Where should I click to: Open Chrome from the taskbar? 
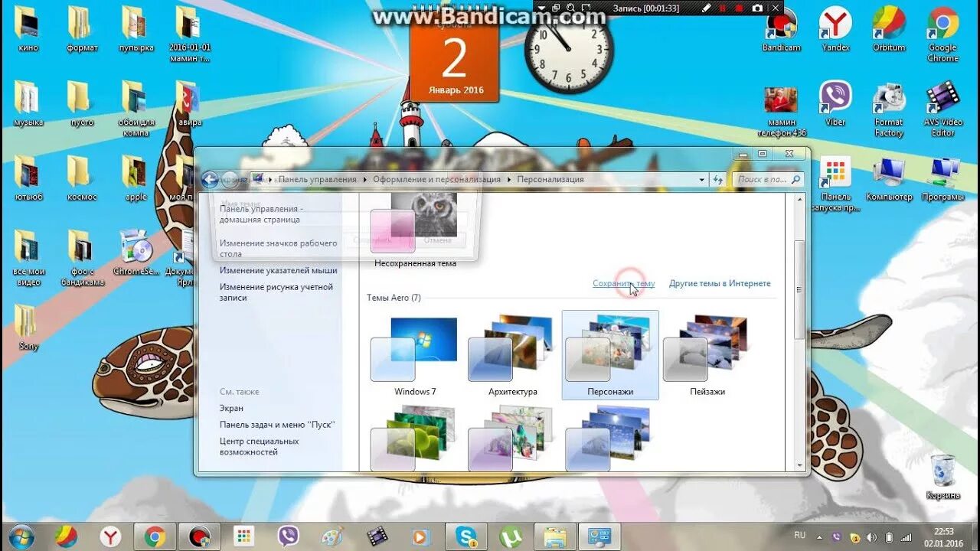[155, 536]
